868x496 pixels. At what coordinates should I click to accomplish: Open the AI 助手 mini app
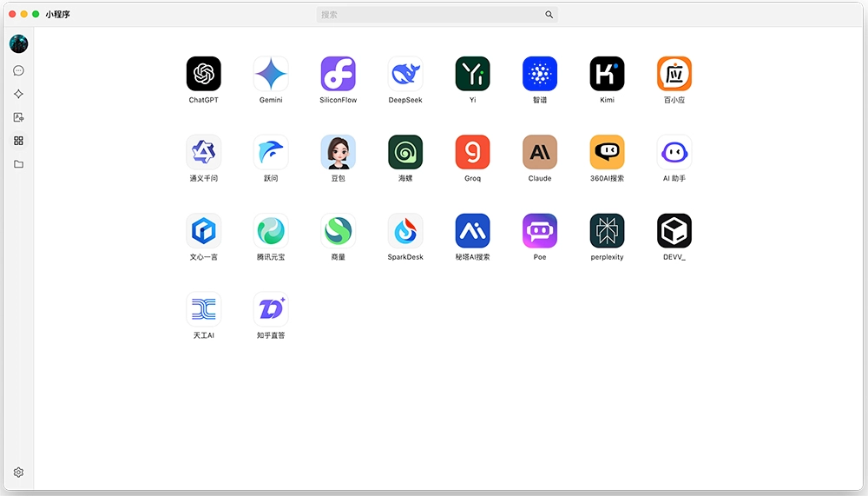(674, 152)
